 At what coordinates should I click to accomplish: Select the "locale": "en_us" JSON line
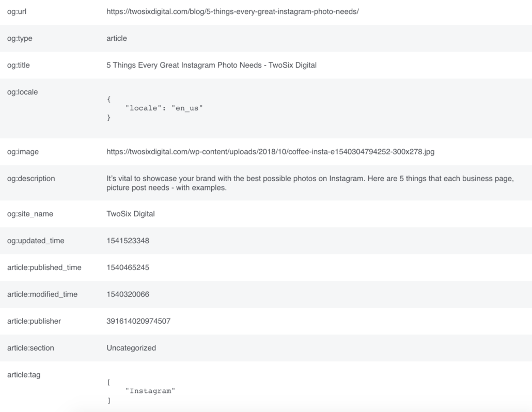(164, 108)
